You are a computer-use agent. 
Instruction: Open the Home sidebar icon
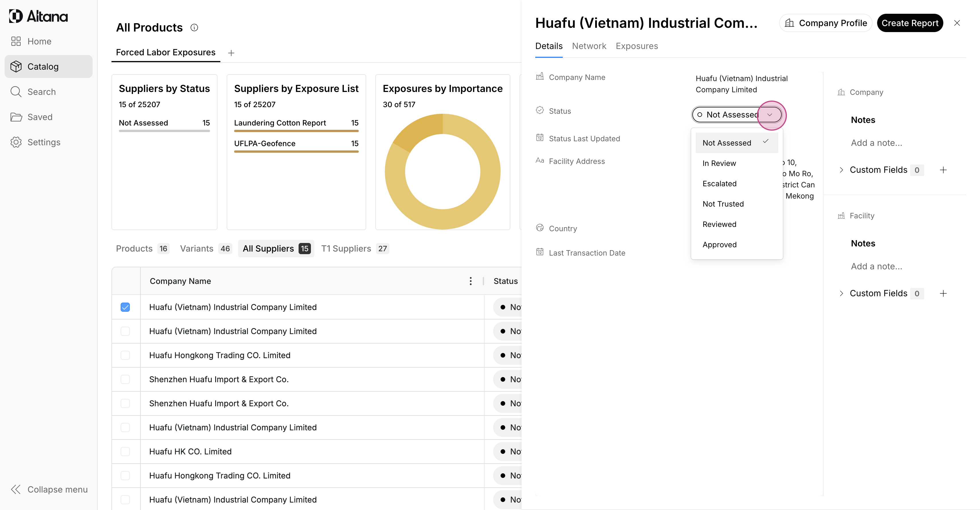point(16,42)
